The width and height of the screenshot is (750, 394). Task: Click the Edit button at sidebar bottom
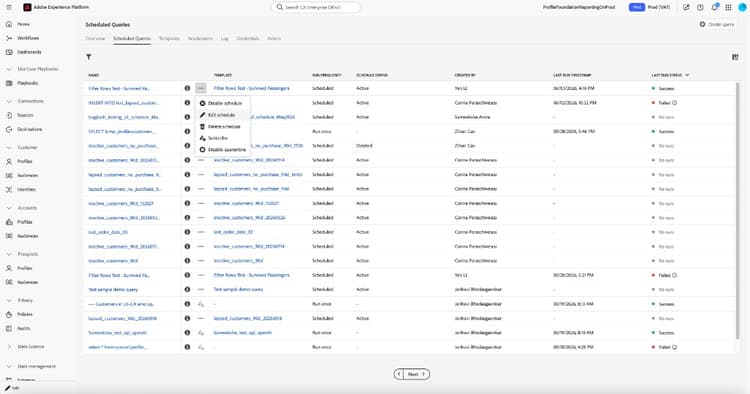(x=13, y=388)
